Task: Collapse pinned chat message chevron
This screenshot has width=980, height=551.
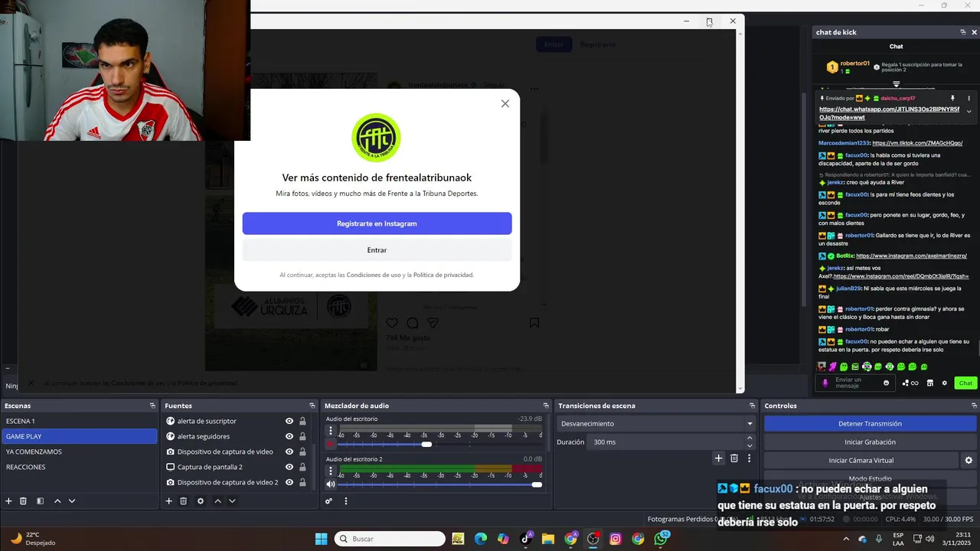Action: pos(969,112)
